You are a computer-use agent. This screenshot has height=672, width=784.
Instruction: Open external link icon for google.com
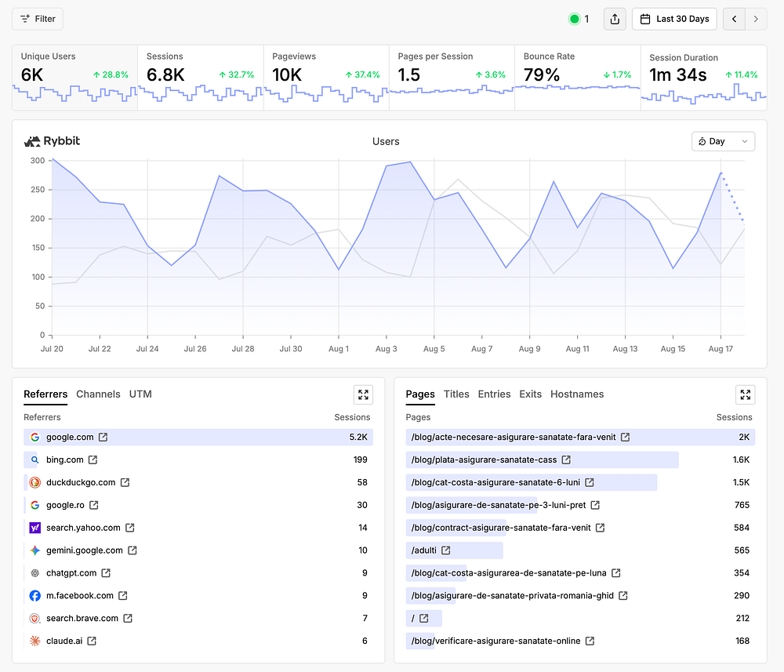(x=103, y=437)
